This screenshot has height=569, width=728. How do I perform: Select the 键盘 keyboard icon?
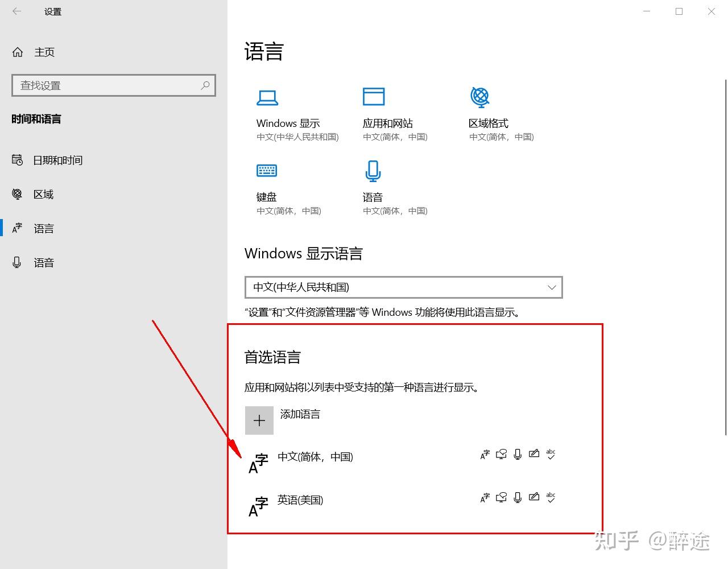[x=266, y=171]
